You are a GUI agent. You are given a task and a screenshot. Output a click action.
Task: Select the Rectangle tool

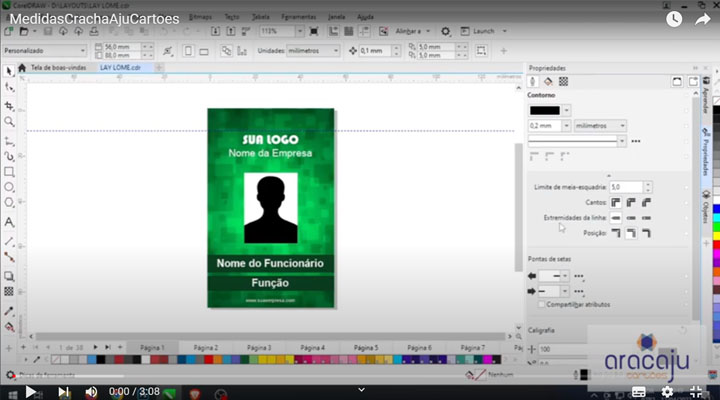coord(9,172)
